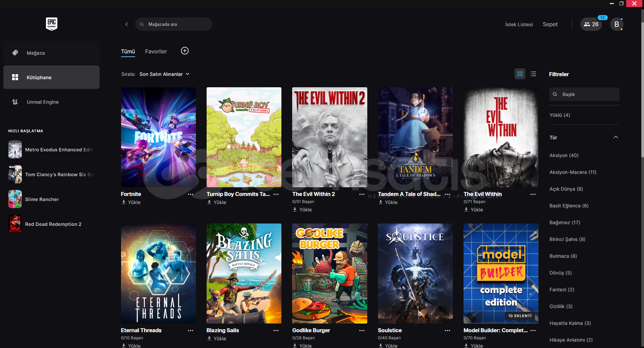The height and width of the screenshot is (348, 644).
Task: Open Mağaza in the sidebar
Action: (51, 53)
